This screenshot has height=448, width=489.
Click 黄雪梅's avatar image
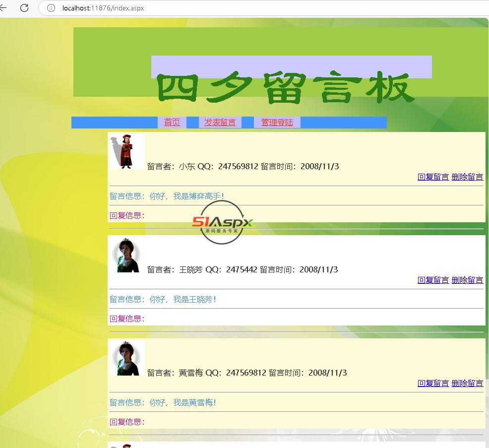(x=127, y=358)
